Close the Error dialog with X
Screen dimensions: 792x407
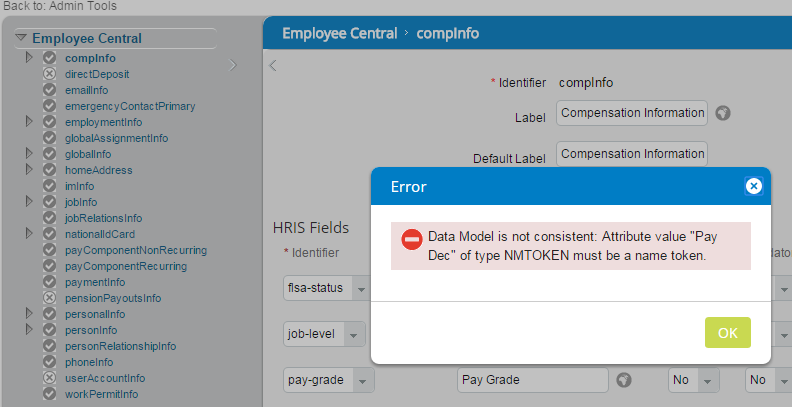point(754,186)
